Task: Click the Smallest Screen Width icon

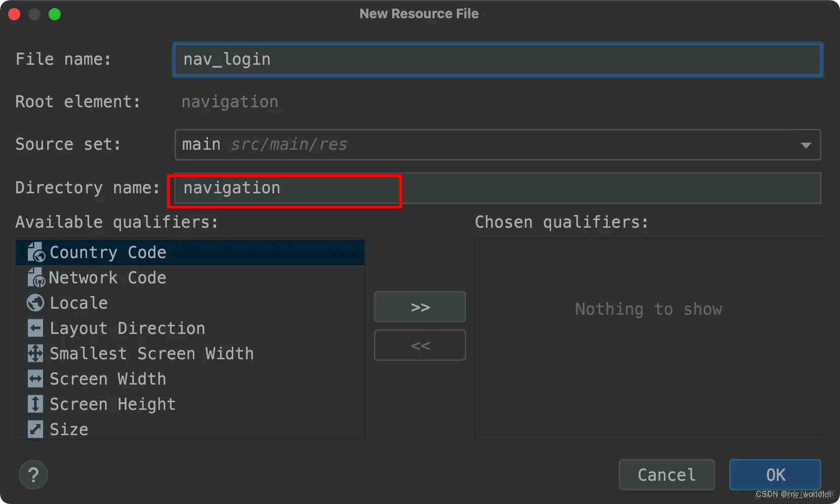Action: coord(35,353)
